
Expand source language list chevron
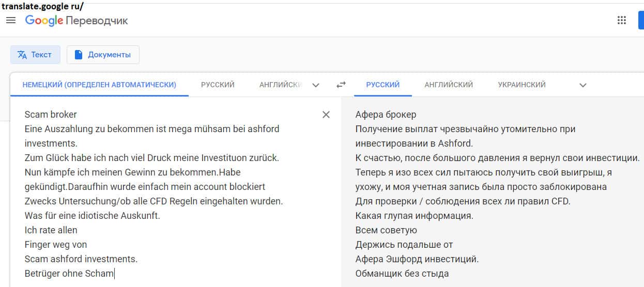[x=316, y=85]
